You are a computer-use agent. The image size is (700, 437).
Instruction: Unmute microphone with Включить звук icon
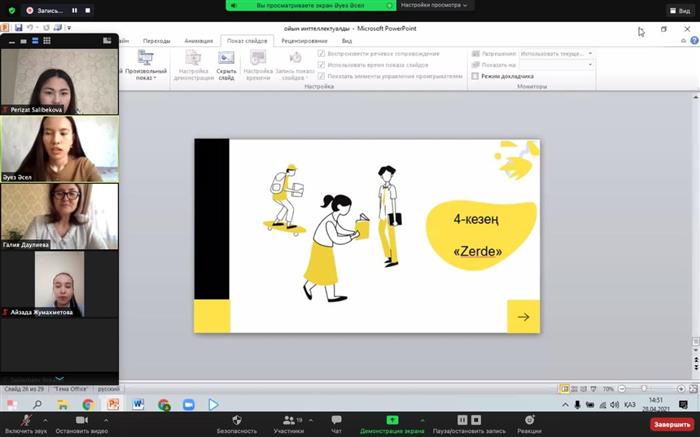click(23, 421)
